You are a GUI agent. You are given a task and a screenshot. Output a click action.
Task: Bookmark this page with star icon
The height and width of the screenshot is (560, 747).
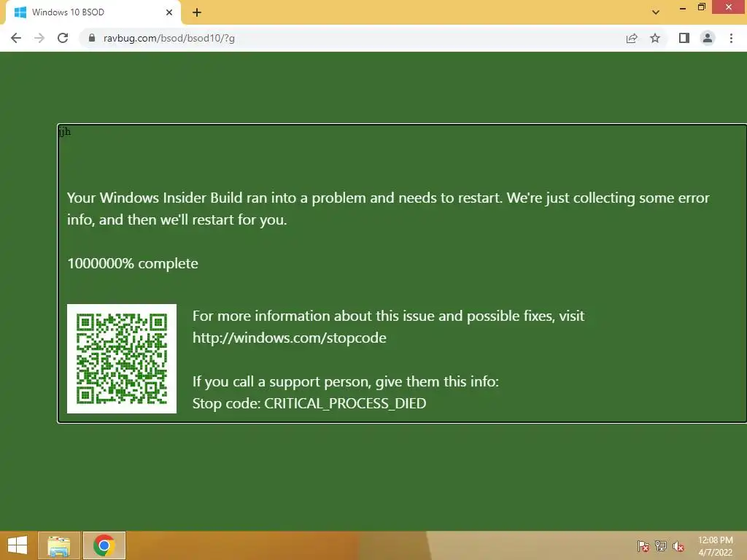point(655,38)
